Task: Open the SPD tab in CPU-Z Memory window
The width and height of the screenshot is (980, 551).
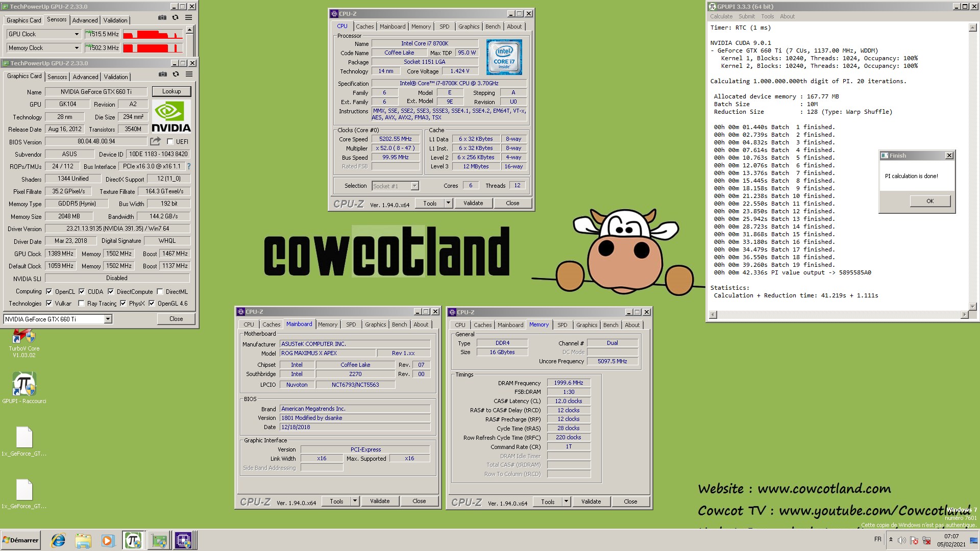Action: pyautogui.click(x=562, y=325)
